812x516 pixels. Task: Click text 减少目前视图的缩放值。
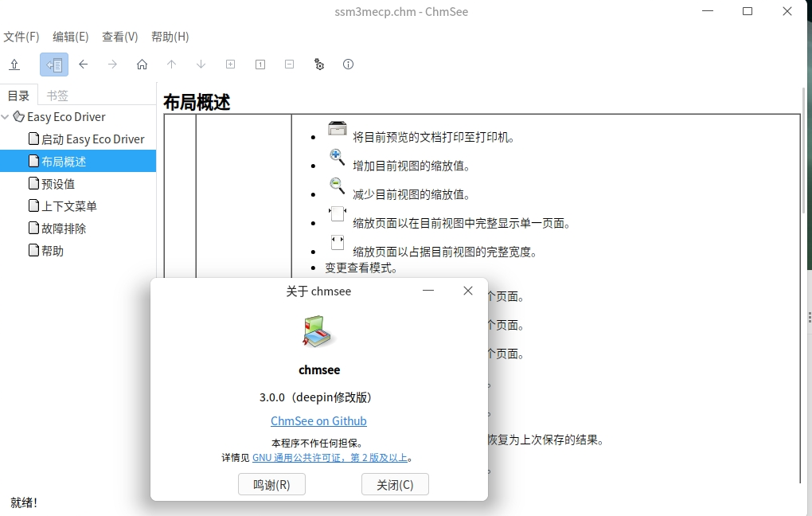tap(412, 194)
